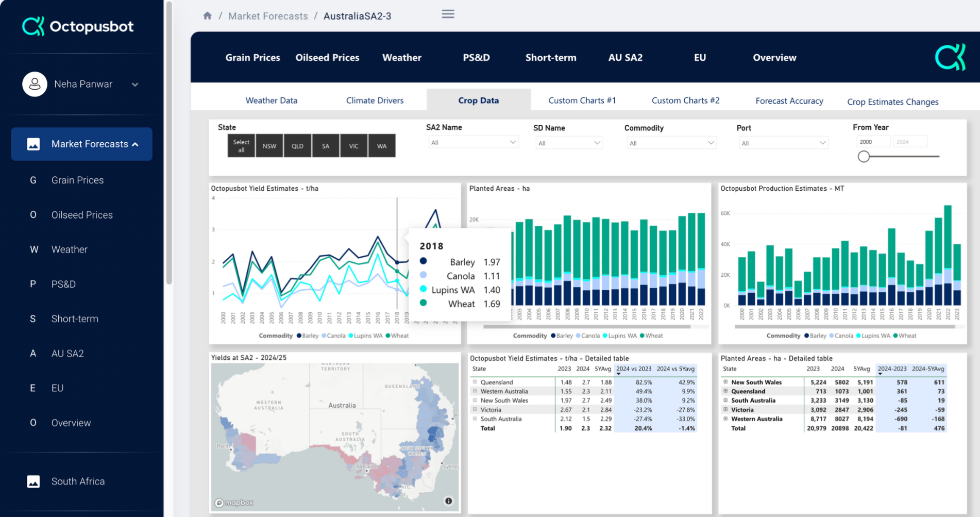Open Short-term in top navigation bar

click(551, 58)
